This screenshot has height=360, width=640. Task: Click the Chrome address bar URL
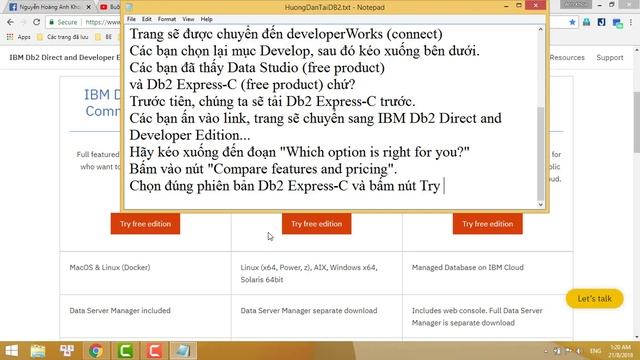pyautogui.click(x=102, y=22)
